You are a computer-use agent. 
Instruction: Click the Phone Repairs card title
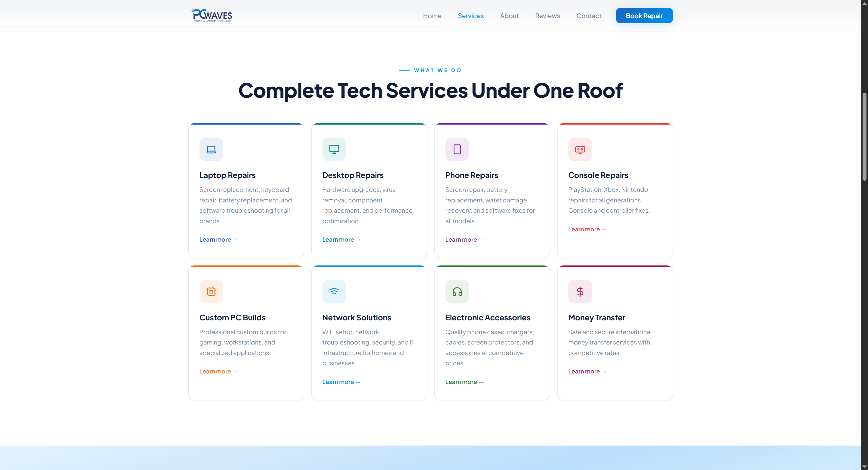pyautogui.click(x=471, y=175)
